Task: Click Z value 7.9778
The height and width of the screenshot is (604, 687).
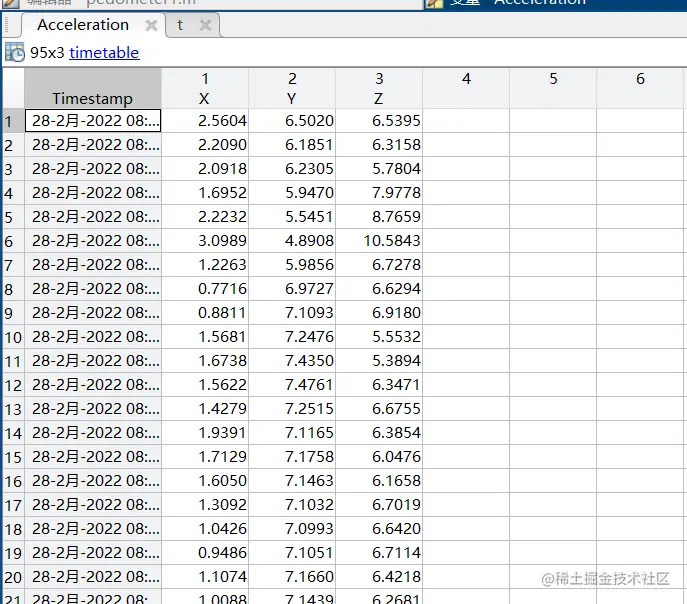Action: (x=396, y=193)
